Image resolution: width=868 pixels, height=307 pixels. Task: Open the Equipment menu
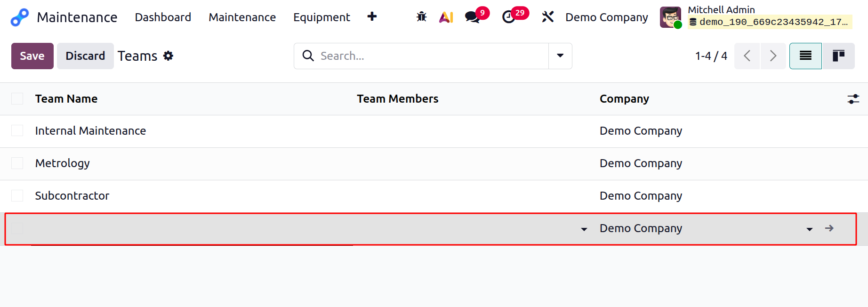coord(321,17)
